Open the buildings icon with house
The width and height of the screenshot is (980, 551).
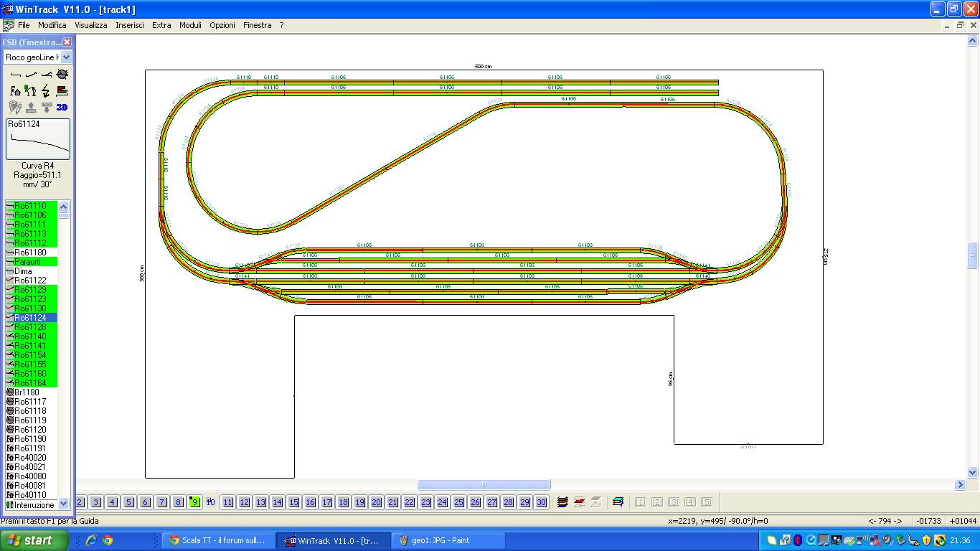tap(15, 90)
